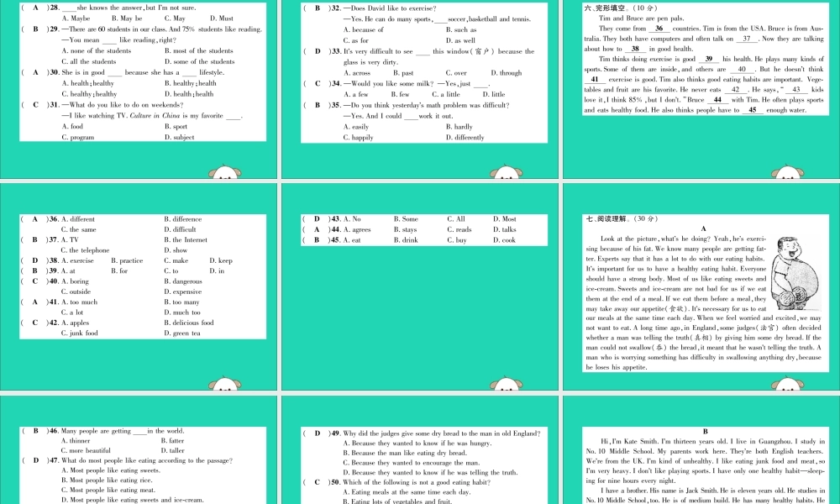Click option 'B. hardly' in question 35
The image size is (840, 504).
(x=459, y=127)
